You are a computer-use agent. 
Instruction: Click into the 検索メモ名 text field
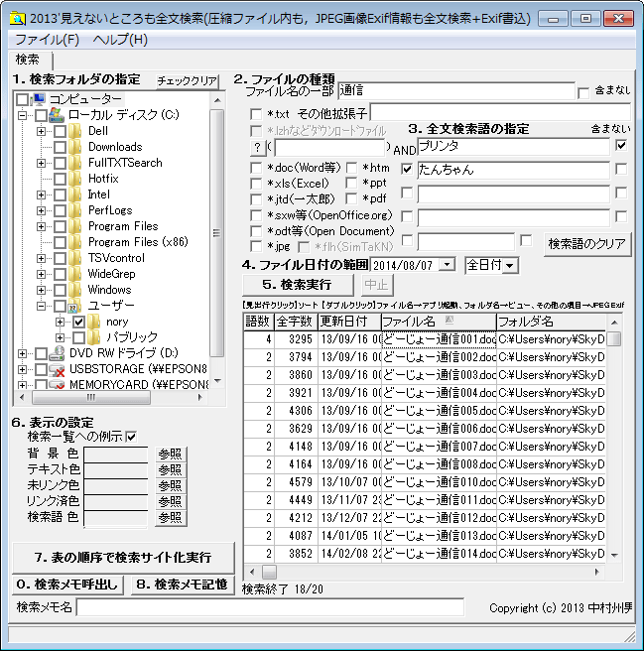[x=270, y=606]
